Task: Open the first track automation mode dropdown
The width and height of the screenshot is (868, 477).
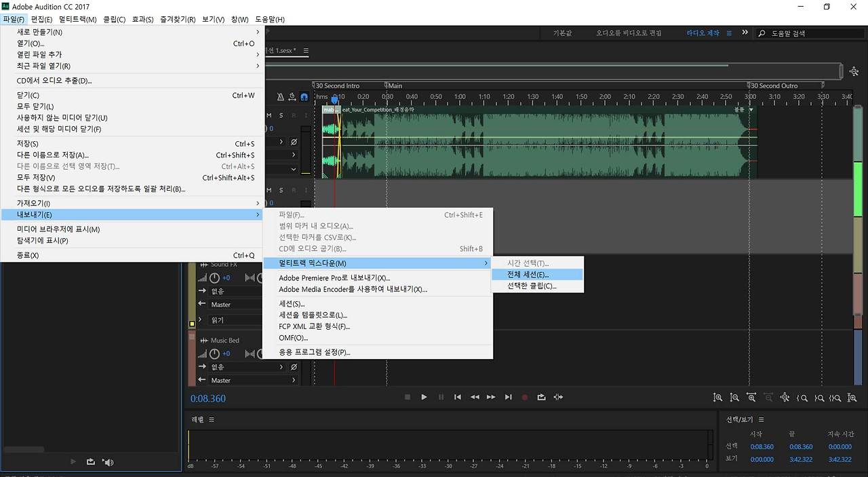Action: pyautogui.click(x=294, y=169)
